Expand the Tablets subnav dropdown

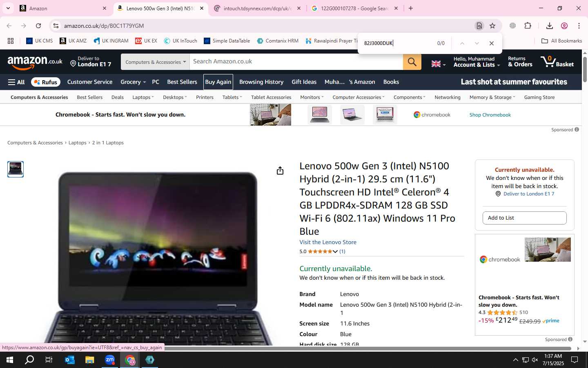pos(232,97)
